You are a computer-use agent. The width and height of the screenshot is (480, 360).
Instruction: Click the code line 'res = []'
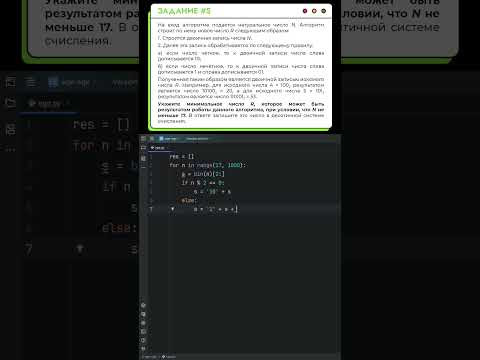(x=182, y=156)
